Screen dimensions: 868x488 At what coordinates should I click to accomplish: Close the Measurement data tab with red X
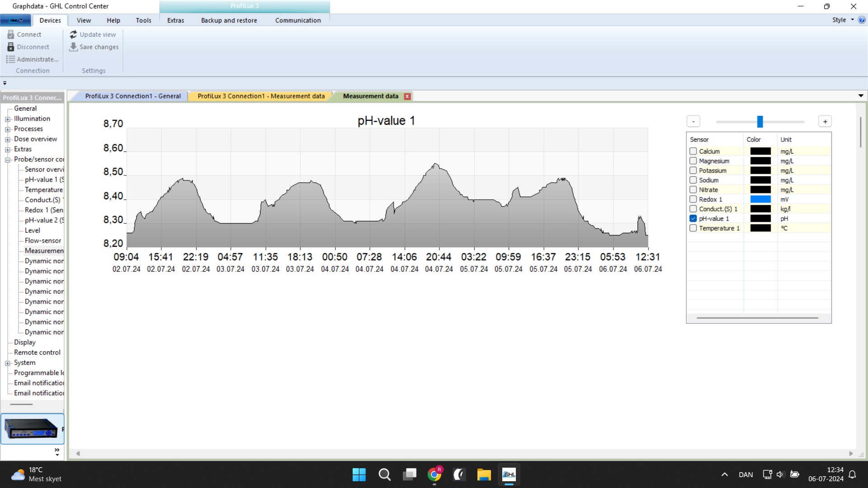407,96
